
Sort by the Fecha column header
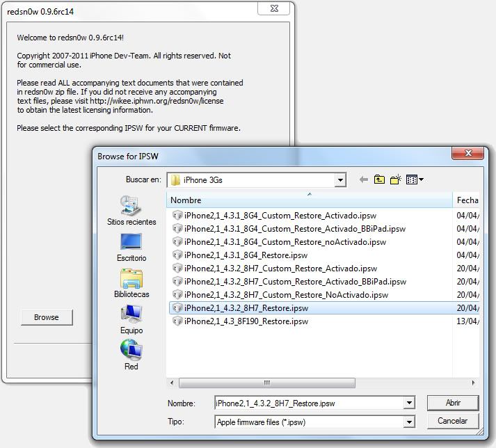(466, 200)
